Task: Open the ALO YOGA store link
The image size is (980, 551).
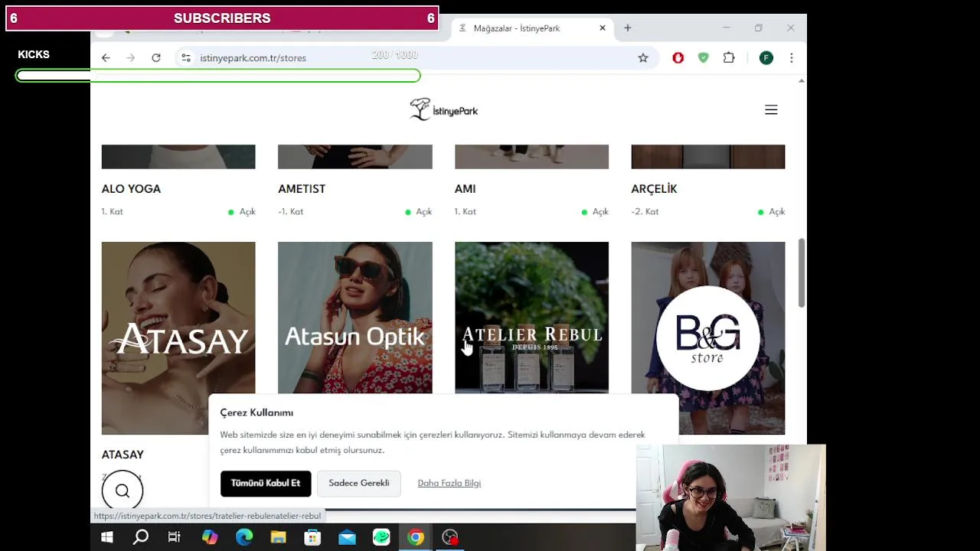Action: (x=131, y=189)
